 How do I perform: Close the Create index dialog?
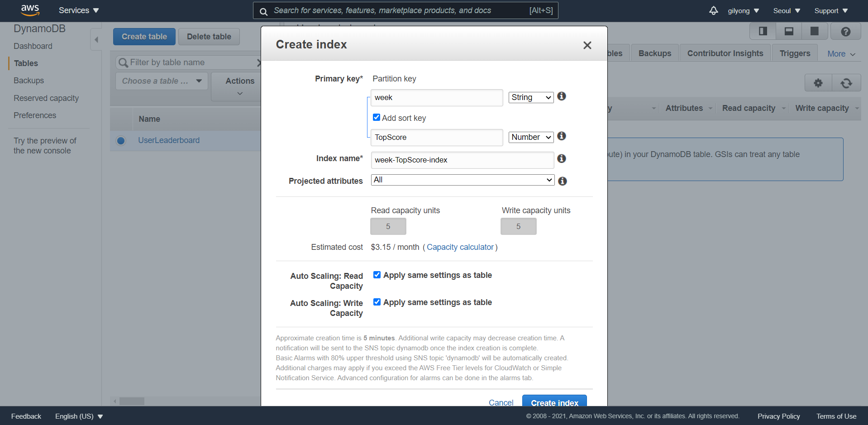587,45
